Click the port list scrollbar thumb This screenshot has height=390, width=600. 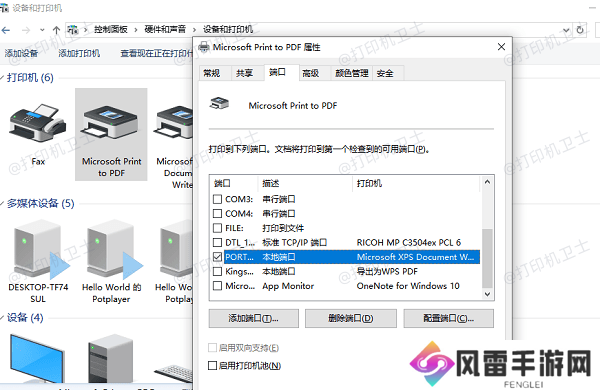[487, 258]
